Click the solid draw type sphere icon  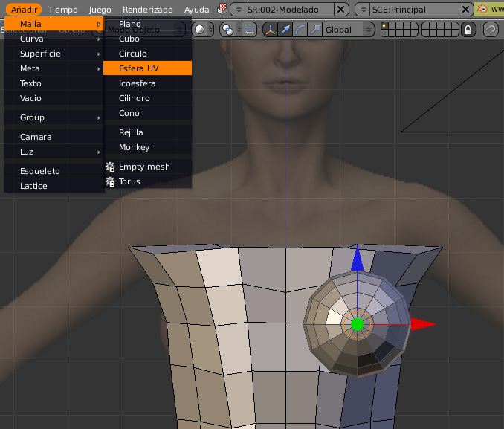click(x=200, y=30)
